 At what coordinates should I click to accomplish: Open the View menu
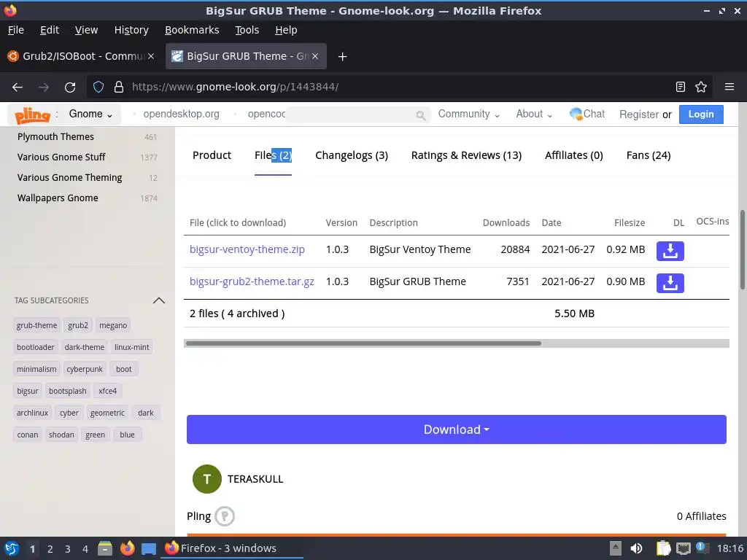86,30
